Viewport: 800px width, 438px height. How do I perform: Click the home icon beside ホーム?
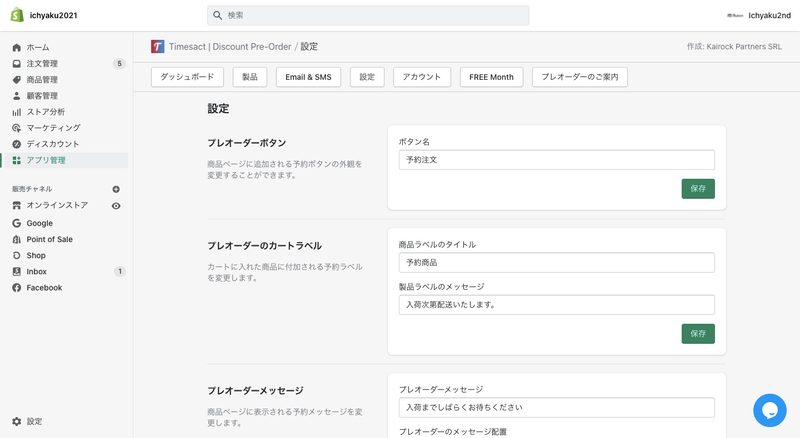tap(17, 47)
